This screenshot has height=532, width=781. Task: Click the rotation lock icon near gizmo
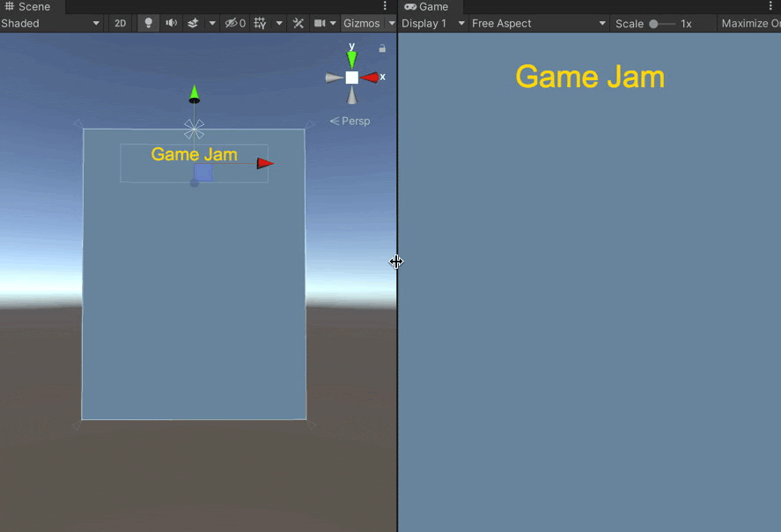pyautogui.click(x=382, y=48)
